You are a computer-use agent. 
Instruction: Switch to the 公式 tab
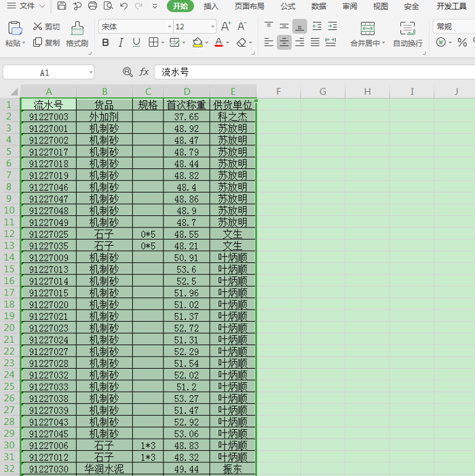[288, 6]
